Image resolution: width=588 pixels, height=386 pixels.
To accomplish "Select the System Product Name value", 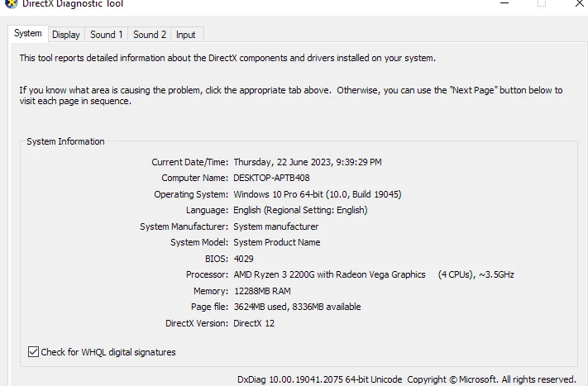I will pos(277,242).
